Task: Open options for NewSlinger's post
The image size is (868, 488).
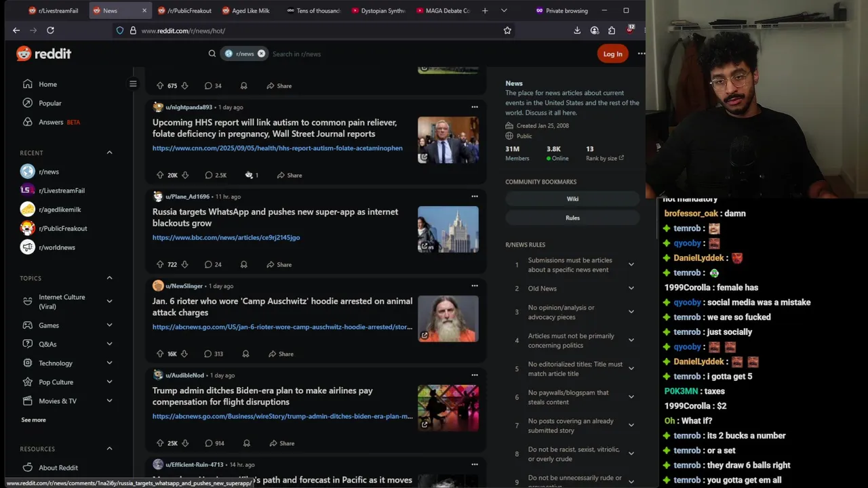Action: pos(475,286)
